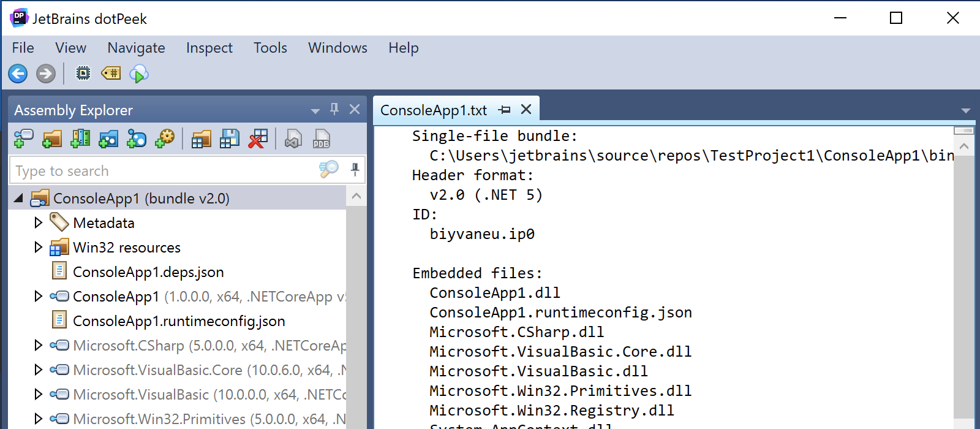Toggle pin on the ConsoleApp1.txt tab
This screenshot has height=429, width=980.
point(504,110)
